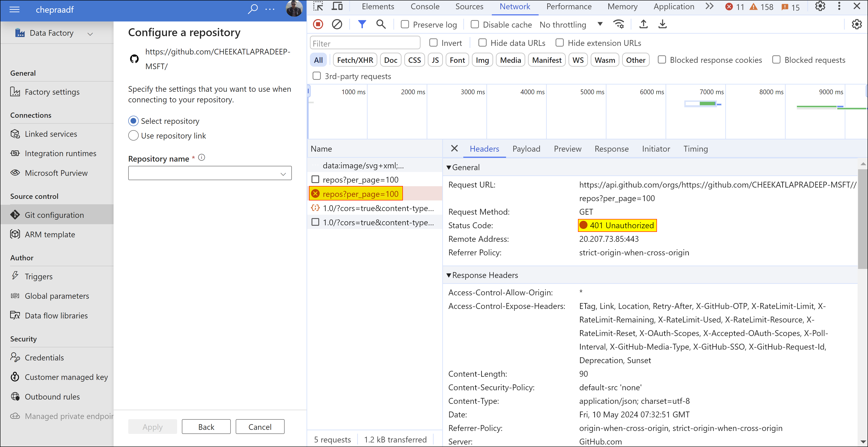
Task: Click the user profile avatar
Action: [x=294, y=8]
